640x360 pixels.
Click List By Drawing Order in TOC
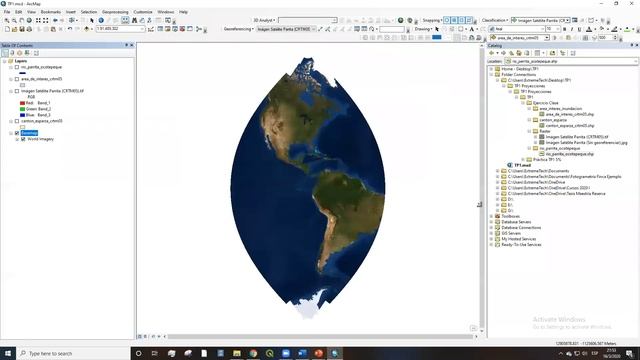tap(5, 53)
